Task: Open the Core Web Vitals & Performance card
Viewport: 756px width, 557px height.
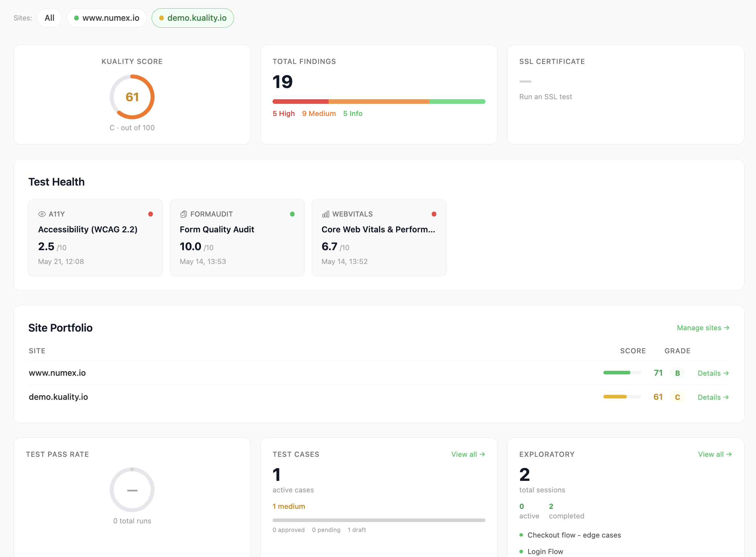Action: 379,238
